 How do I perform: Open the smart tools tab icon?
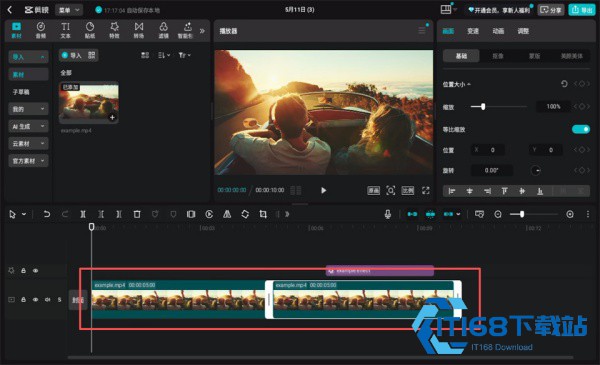[x=186, y=30]
